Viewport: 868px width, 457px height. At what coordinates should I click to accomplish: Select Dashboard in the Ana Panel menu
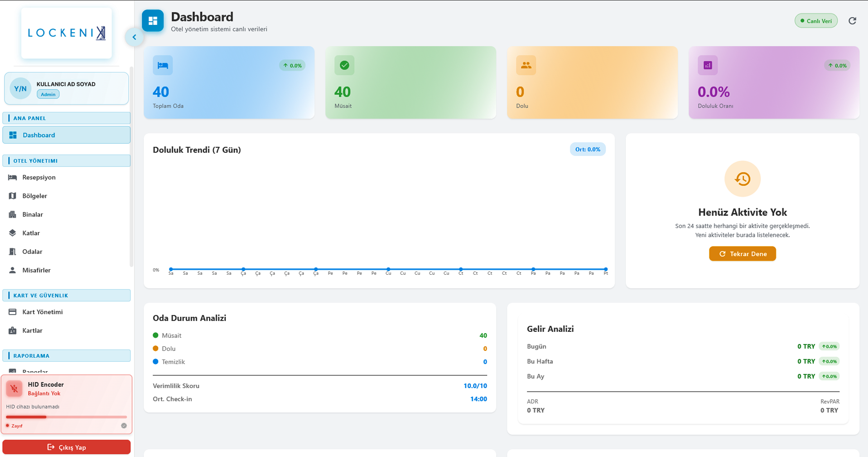39,135
